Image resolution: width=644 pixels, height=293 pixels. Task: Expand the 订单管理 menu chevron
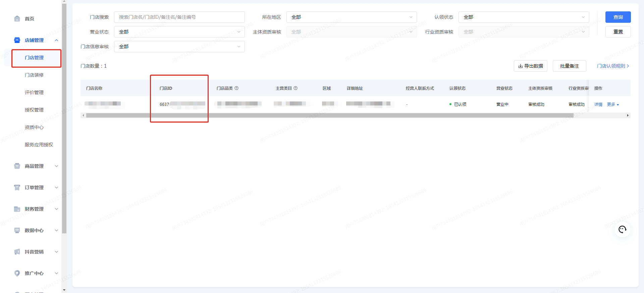click(x=56, y=188)
